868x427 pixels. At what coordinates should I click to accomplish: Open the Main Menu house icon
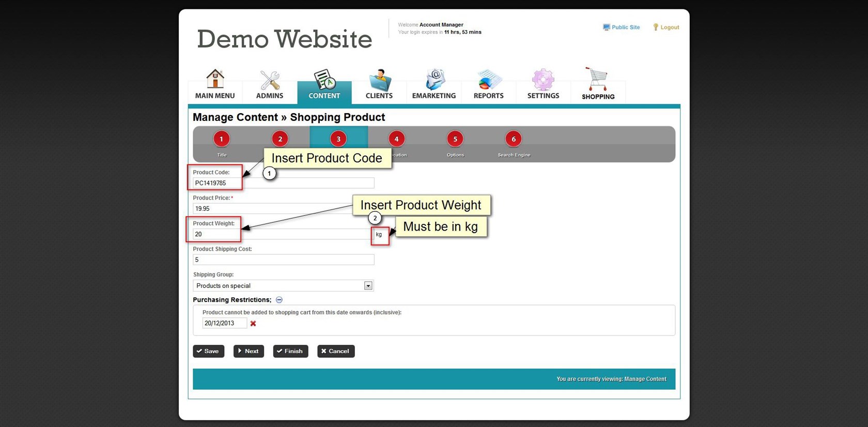pos(215,80)
